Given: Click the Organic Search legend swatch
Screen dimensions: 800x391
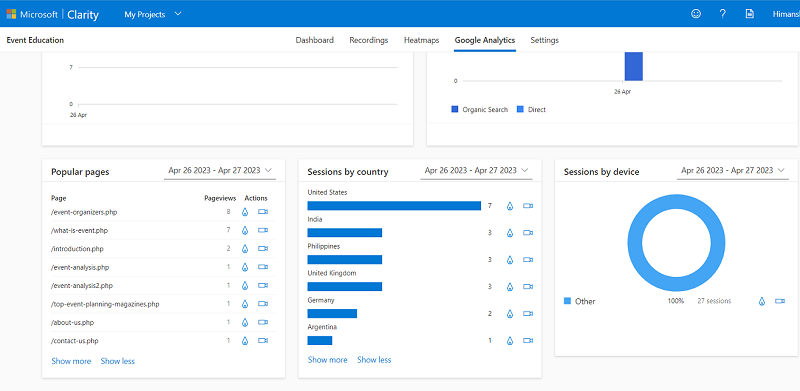Looking at the screenshot, I should 455,109.
